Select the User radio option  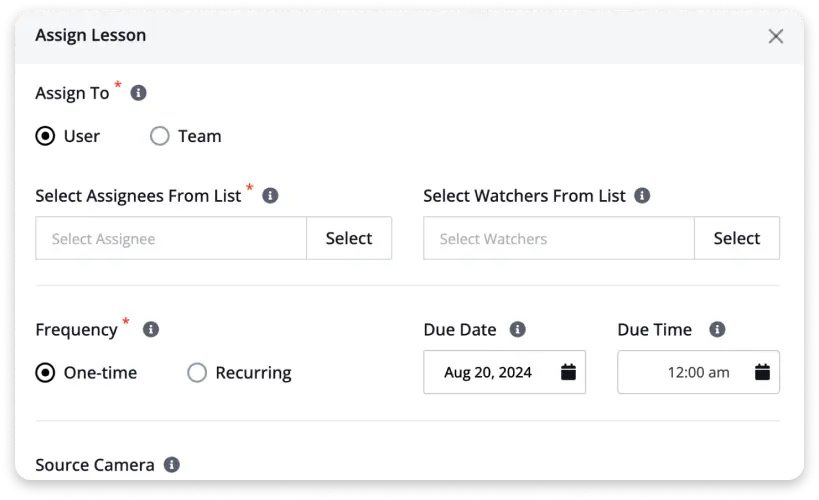pos(46,136)
